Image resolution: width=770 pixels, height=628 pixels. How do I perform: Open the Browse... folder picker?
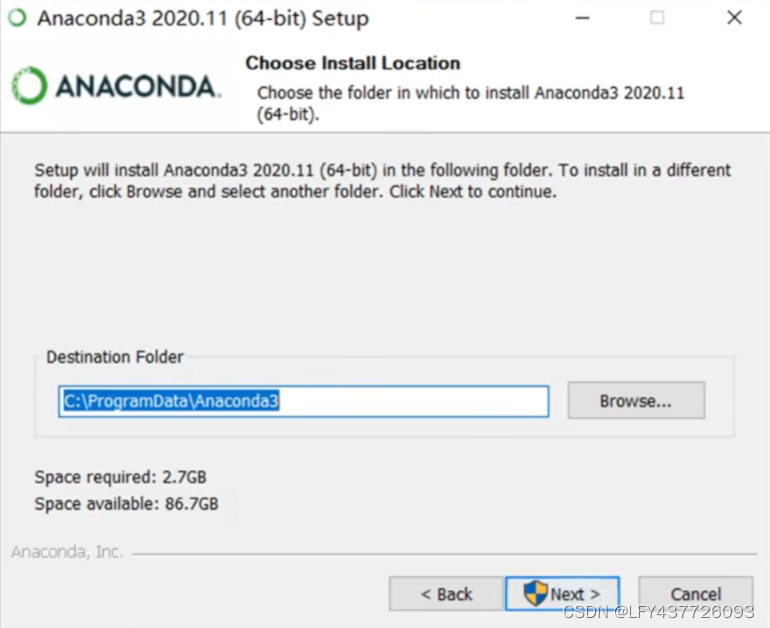pyautogui.click(x=636, y=401)
